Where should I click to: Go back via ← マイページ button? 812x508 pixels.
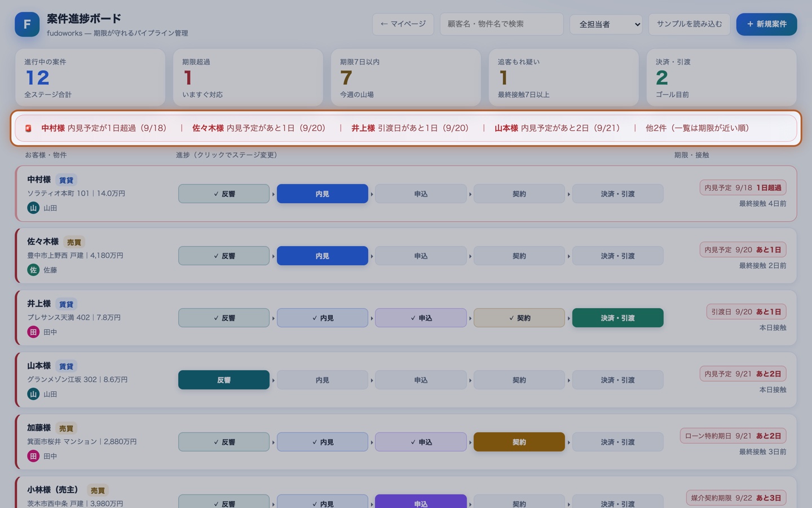(403, 24)
